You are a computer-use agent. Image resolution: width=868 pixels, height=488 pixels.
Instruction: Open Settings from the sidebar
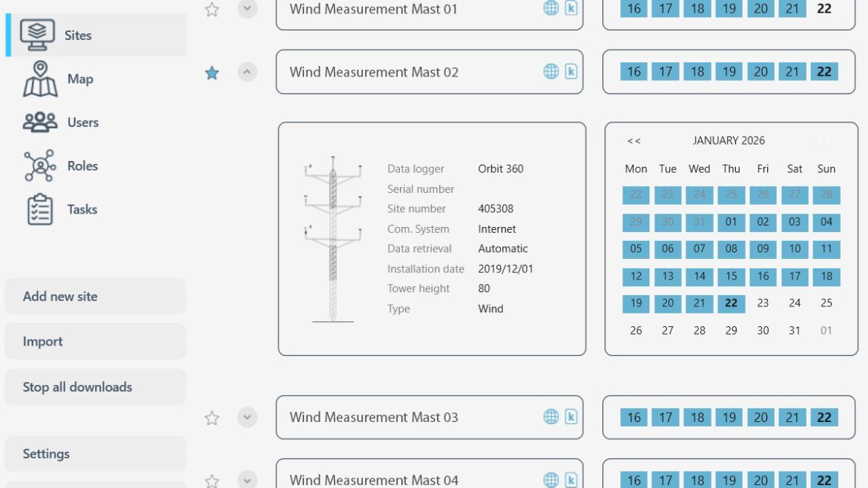(x=45, y=453)
